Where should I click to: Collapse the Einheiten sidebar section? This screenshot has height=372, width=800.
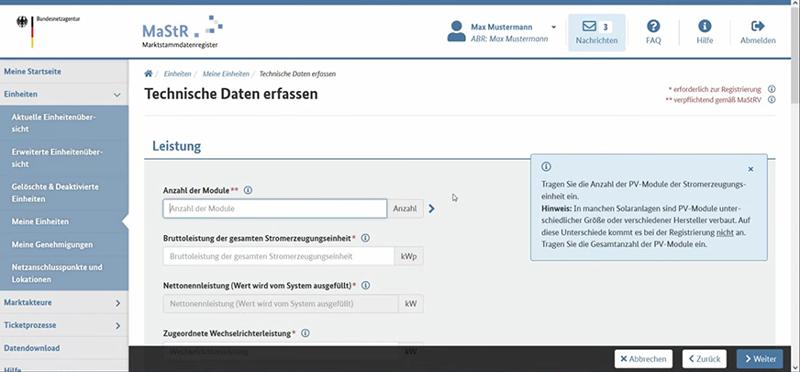coord(64,94)
